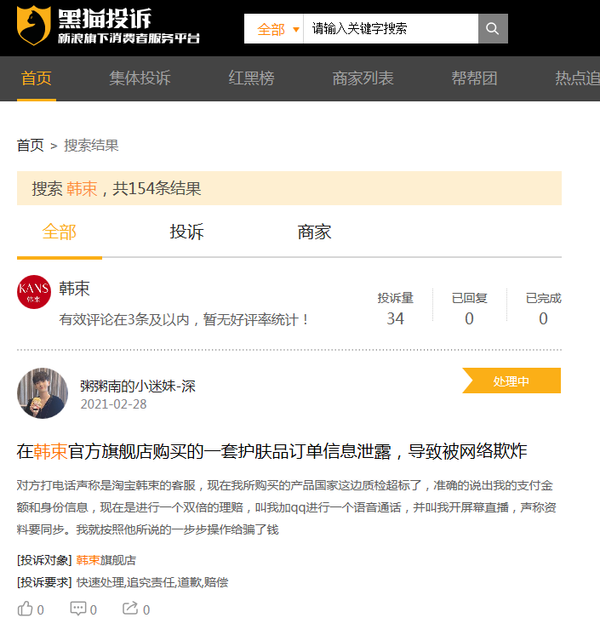Switch to the 商家 results tab
The width and height of the screenshot is (600, 624).
[314, 232]
